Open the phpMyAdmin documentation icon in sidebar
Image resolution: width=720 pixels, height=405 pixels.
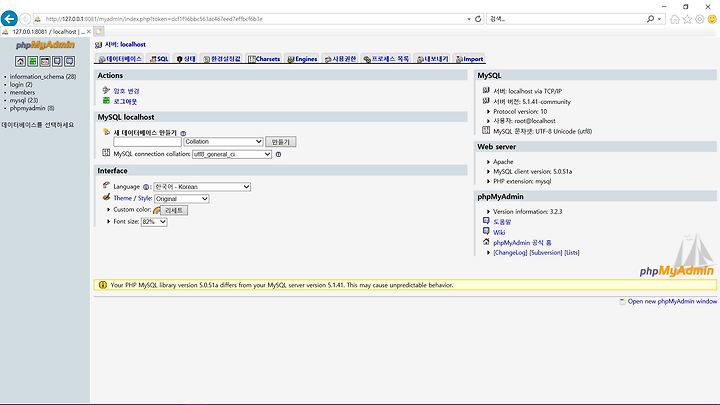(57, 61)
